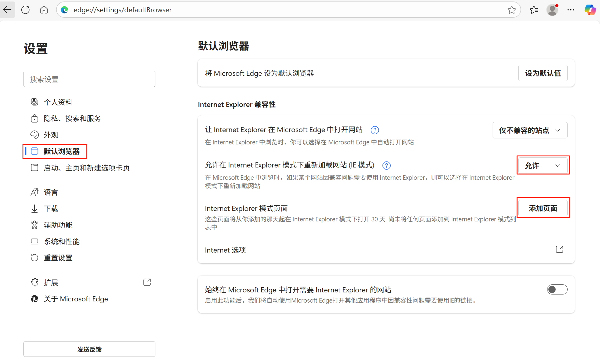Click the refresh page icon
The image size is (600, 364).
25,10
